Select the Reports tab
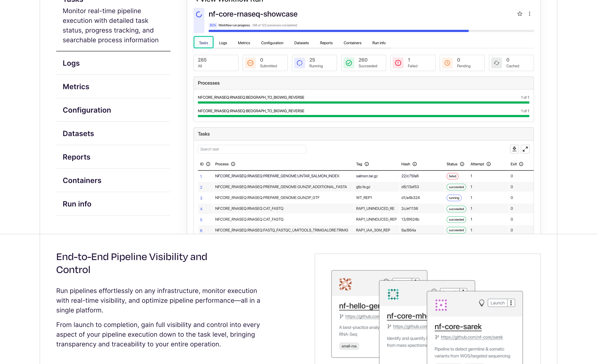This screenshot has width=597, height=364. click(326, 43)
